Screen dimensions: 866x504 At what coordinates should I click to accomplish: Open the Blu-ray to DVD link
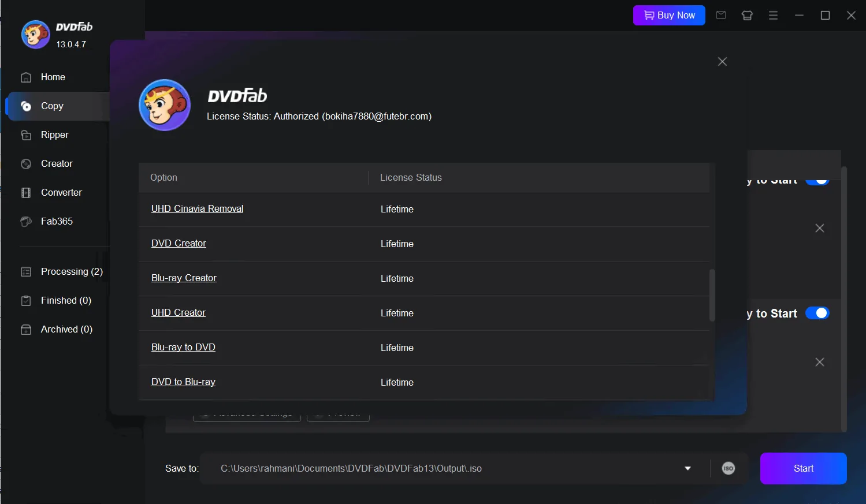point(183,348)
